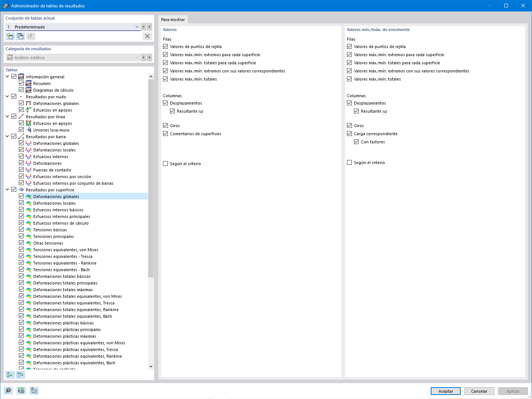Collapse the Resultados por línea group

coord(7,117)
